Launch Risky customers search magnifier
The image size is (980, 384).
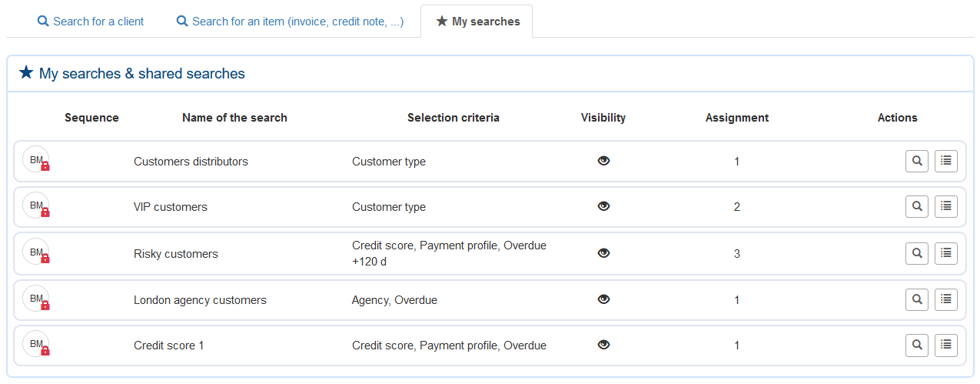tap(916, 252)
